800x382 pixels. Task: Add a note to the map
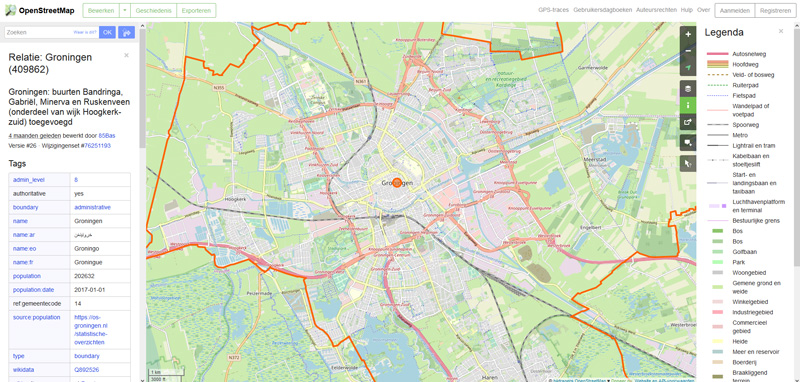(x=688, y=142)
